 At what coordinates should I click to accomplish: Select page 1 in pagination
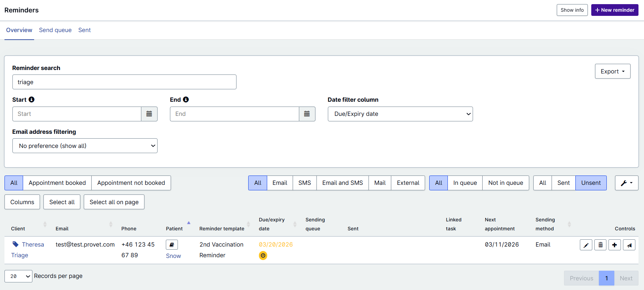click(x=607, y=278)
